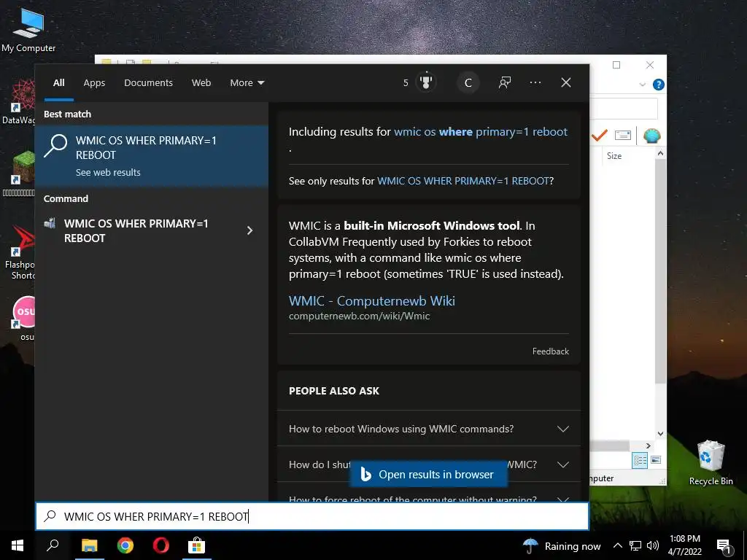Switch Explorer to details view icon
Viewport: 747px width, 560px height.
click(640, 460)
